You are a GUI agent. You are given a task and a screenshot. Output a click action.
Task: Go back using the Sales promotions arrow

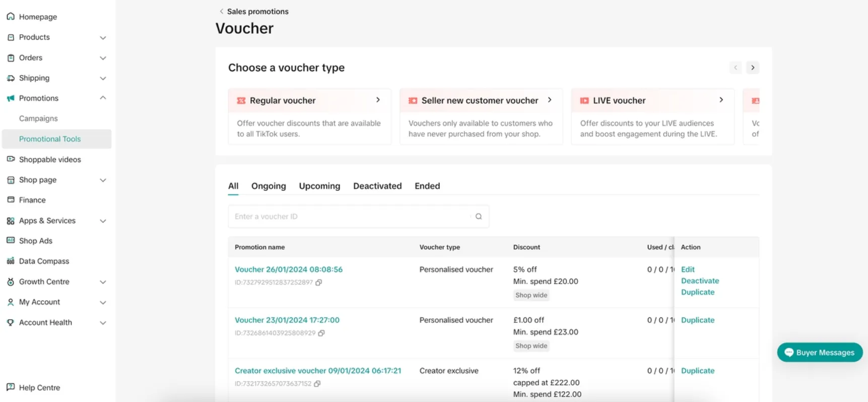coord(221,11)
